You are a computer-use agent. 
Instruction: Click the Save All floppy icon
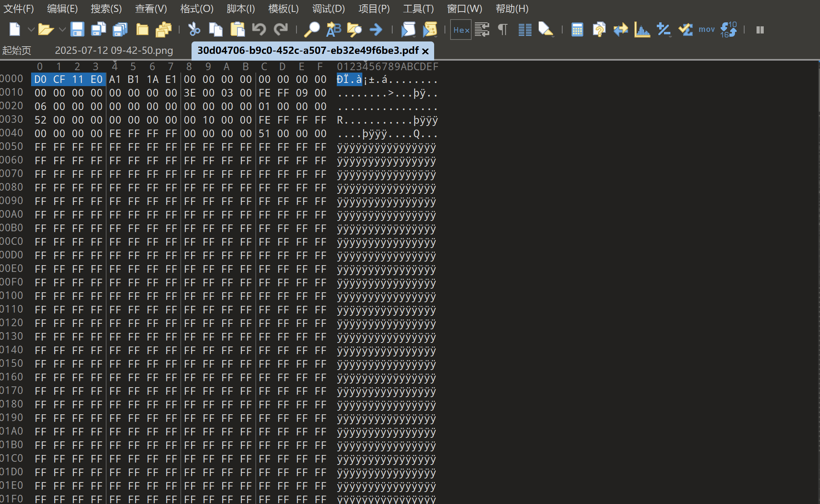pos(120,30)
